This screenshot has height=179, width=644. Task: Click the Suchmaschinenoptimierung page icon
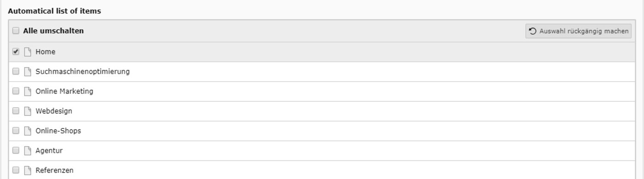pos(28,72)
